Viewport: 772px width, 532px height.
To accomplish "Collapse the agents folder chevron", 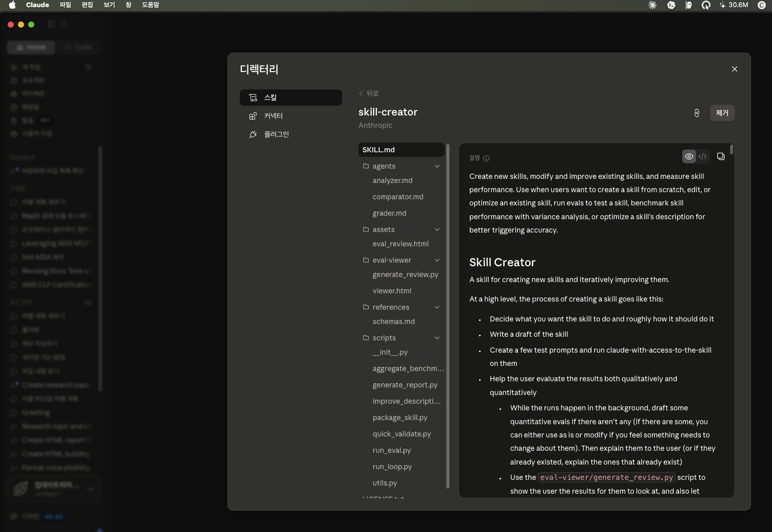I will point(437,166).
